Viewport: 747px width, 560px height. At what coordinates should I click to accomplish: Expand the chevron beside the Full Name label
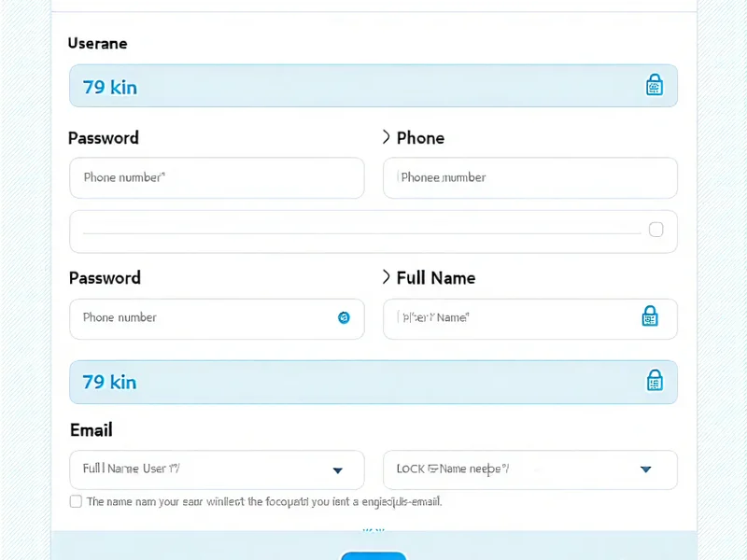point(387,277)
